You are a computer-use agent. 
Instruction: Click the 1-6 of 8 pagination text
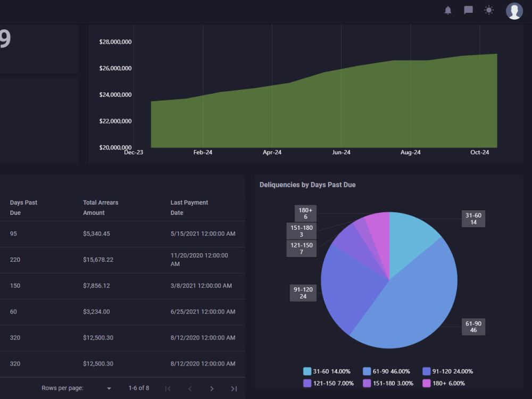[x=138, y=388]
